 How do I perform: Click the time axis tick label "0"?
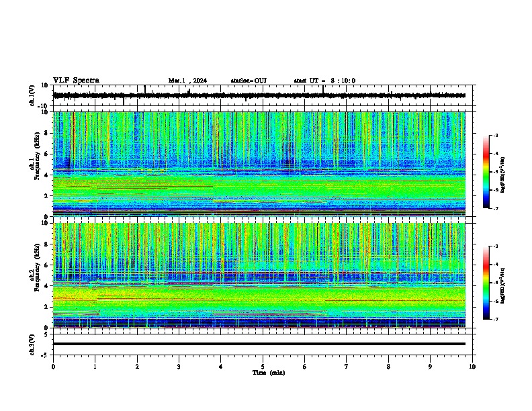tap(53, 367)
